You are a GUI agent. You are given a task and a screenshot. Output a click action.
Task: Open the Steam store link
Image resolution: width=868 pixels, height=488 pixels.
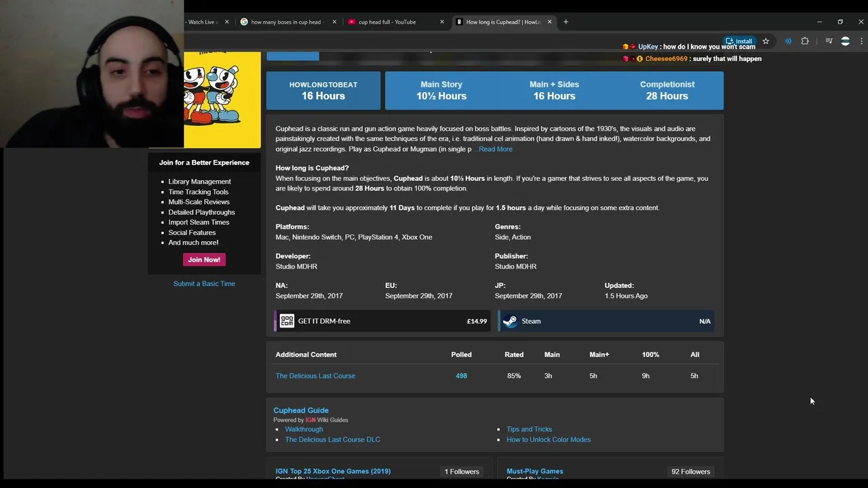(606, 321)
